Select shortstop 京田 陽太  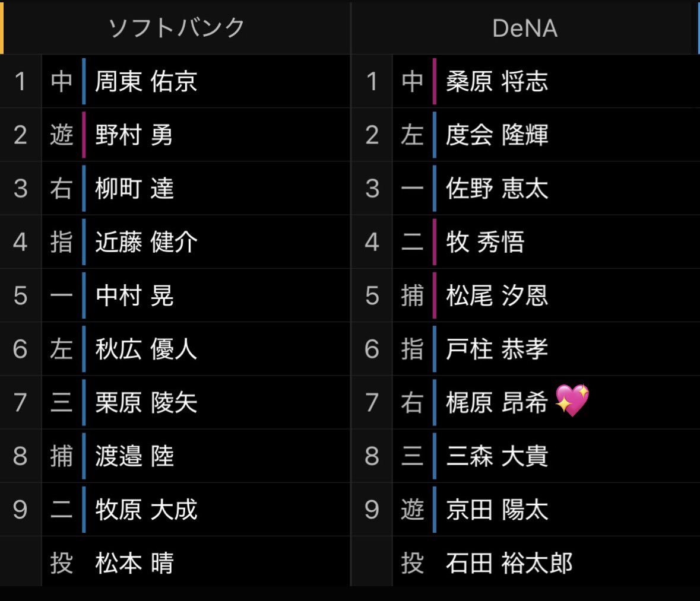coord(497,510)
